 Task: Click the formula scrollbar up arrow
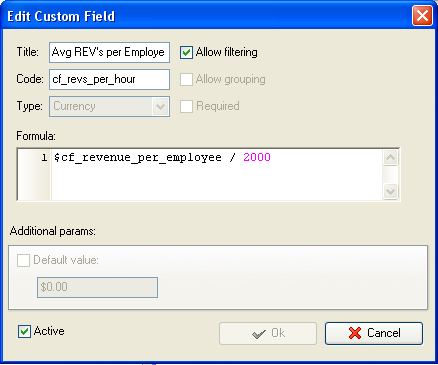pyautogui.click(x=390, y=157)
